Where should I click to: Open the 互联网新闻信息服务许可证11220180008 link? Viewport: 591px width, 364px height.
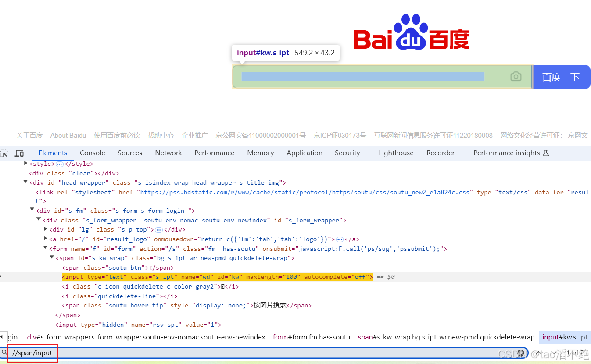433,136
